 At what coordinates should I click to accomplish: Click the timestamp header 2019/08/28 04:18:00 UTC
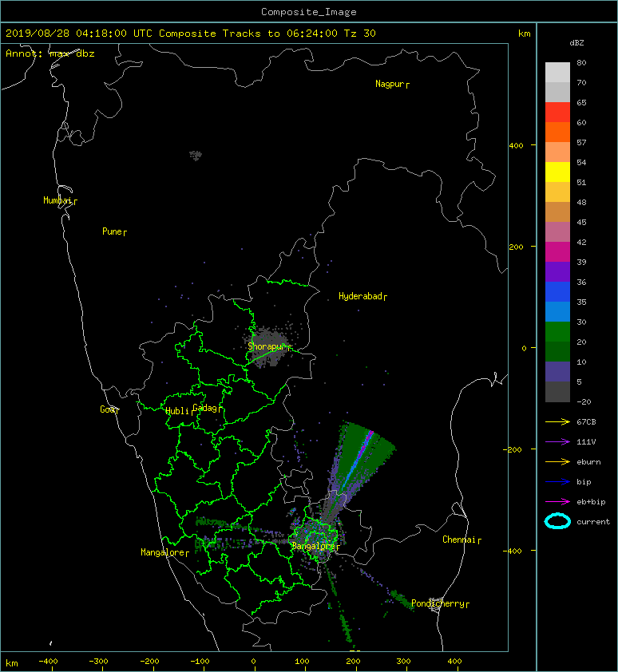point(79,34)
